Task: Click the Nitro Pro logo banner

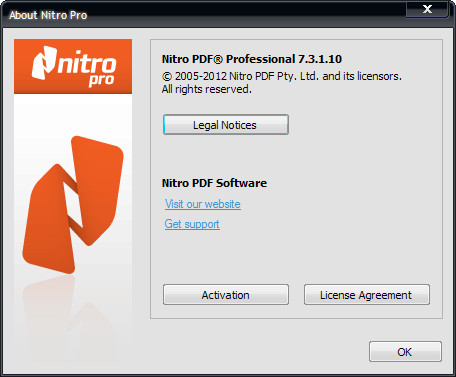Action: [73, 66]
